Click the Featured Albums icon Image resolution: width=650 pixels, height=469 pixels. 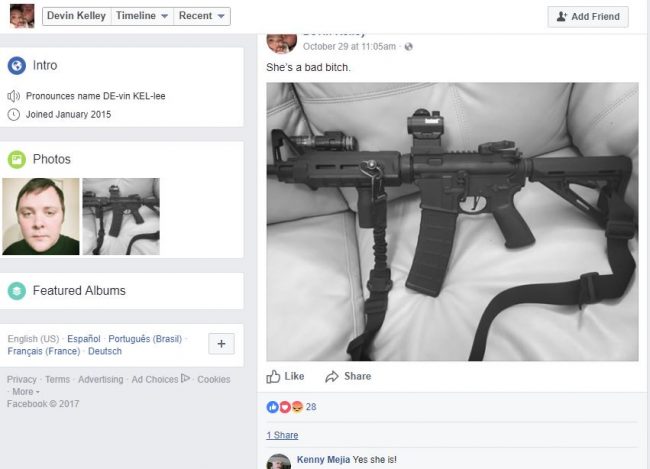pos(17,291)
